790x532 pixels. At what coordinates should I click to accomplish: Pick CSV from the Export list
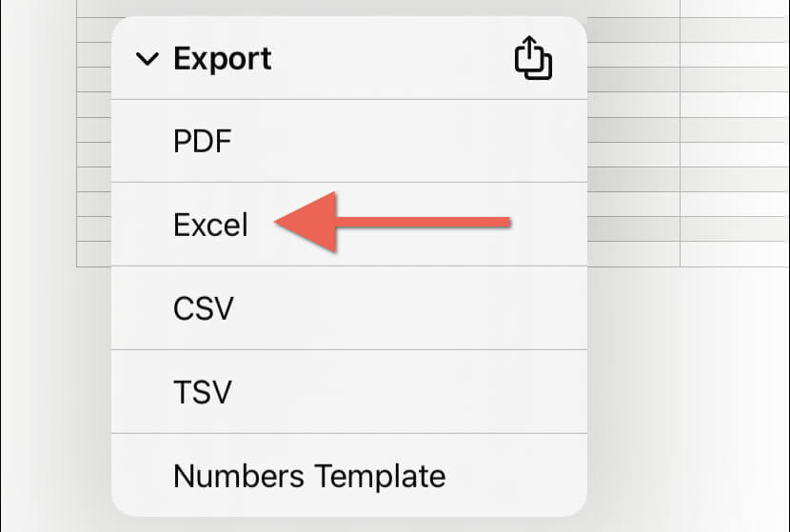(x=349, y=307)
